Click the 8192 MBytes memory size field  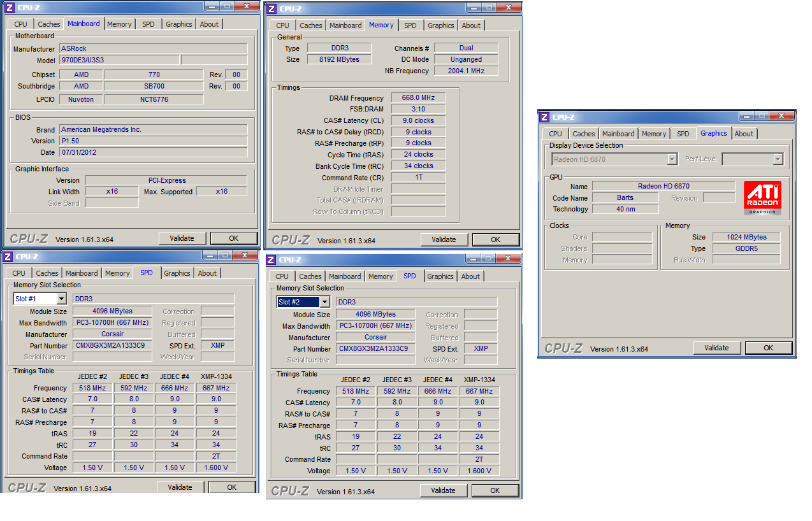pos(339,59)
